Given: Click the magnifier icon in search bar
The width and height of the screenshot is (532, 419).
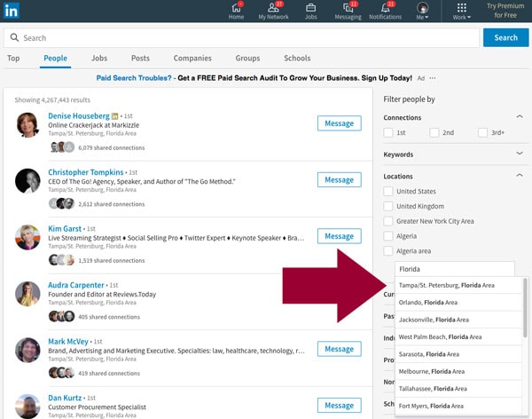Looking at the screenshot, I should click(14, 37).
